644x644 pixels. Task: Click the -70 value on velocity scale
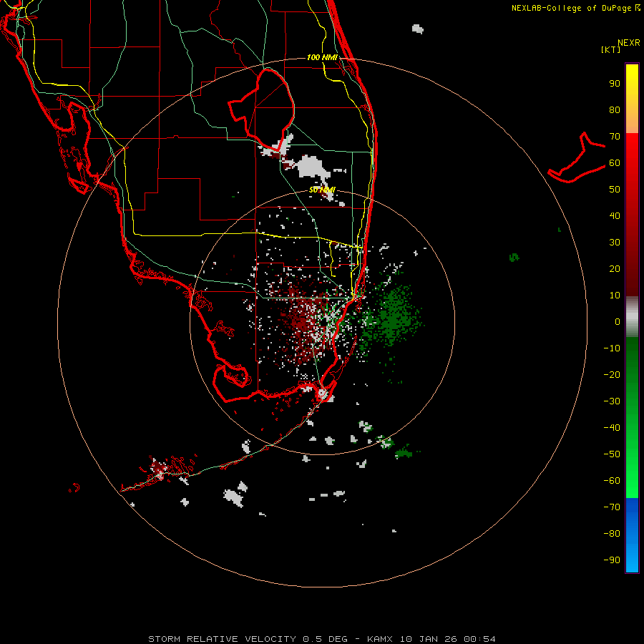point(612,507)
